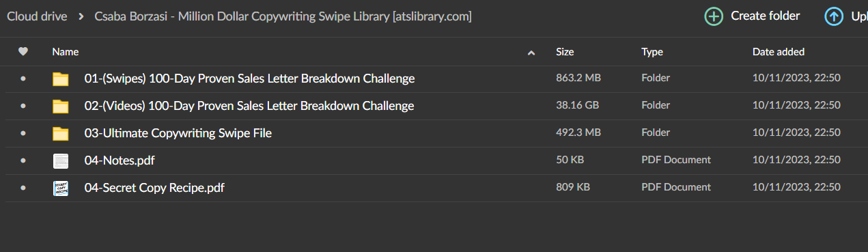Toggle favorite dot for 03-Ultimate Copywriting Swipe File
The height and width of the screenshot is (252, 868).
point(23,133)
